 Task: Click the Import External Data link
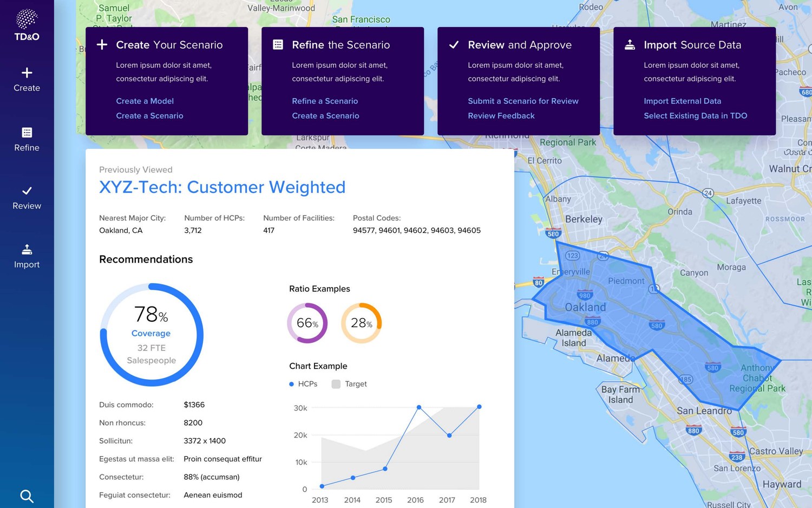click(682, 101)
